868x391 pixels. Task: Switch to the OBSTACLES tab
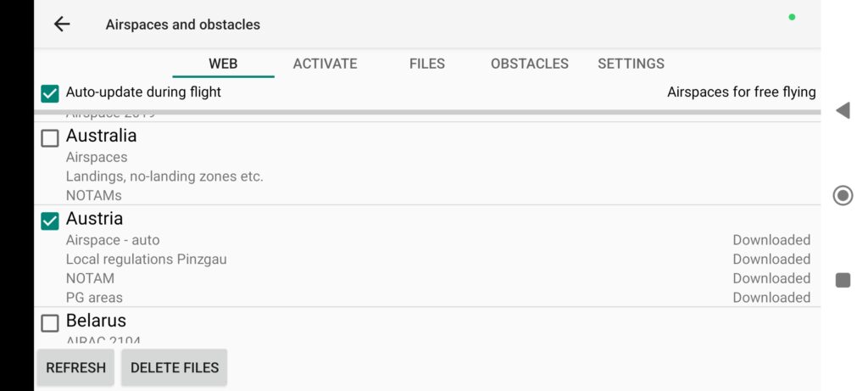click(529, 64)
